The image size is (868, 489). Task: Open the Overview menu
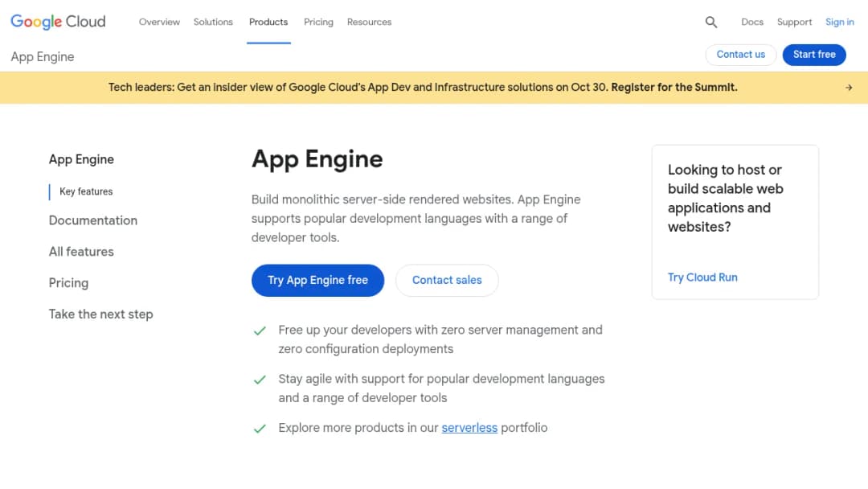159,23
